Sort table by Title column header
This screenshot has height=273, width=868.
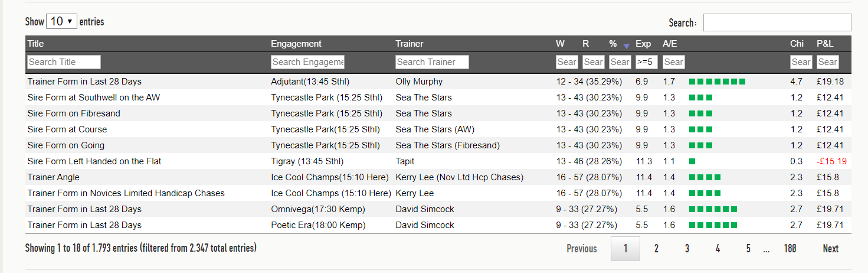pyautogui.click(x=35, y=44)
